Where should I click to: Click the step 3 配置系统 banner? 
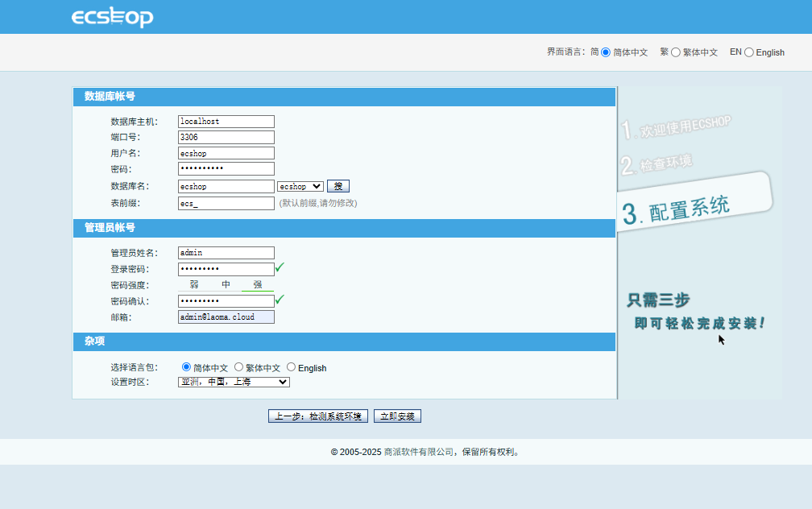(x=694, y=202)
